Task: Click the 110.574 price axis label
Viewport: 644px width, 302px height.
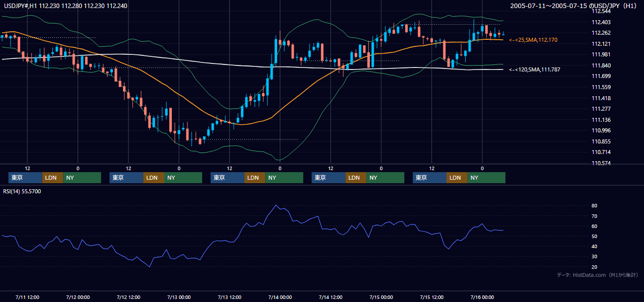Action: click(601, 163)
